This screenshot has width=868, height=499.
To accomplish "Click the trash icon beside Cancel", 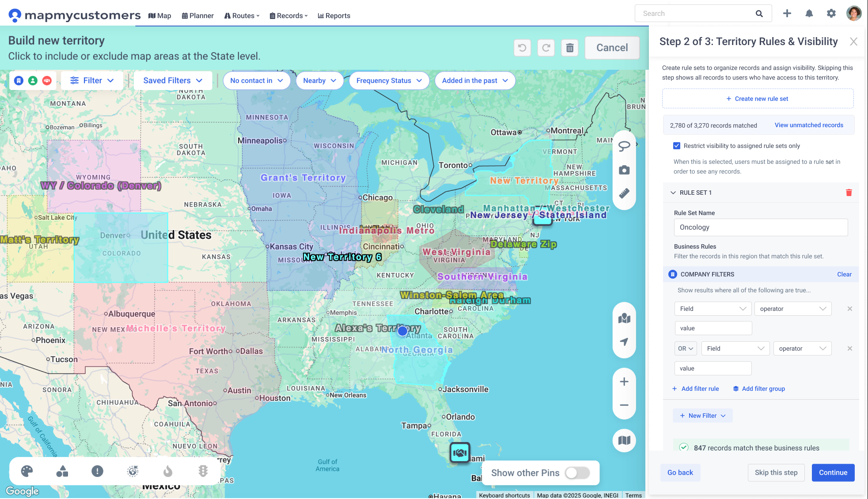I will [570, 48].
